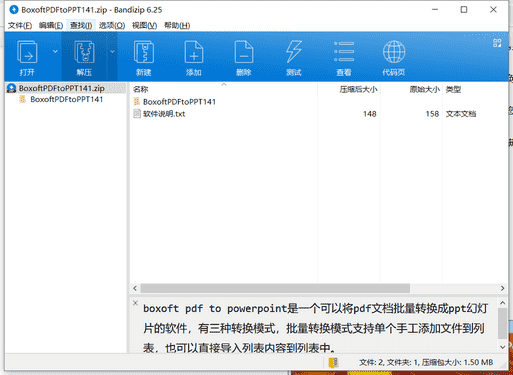
Task: Click the 软件说明.txt document icon
Action: (137, 114)
